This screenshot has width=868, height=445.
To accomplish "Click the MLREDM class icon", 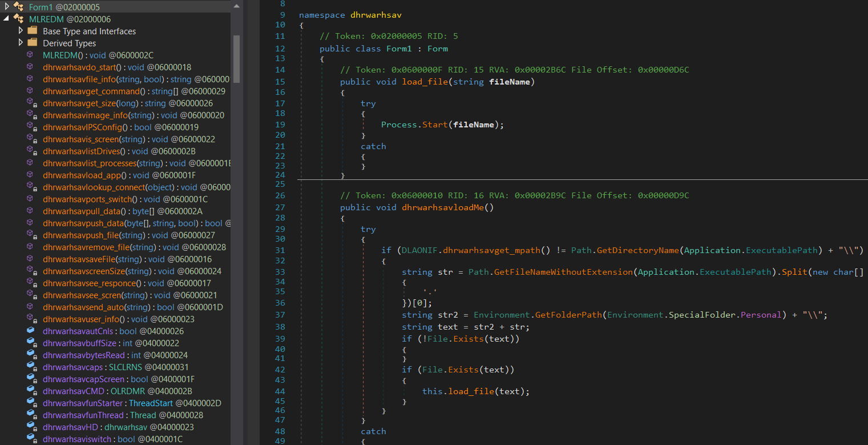I will tap(18, 19).
